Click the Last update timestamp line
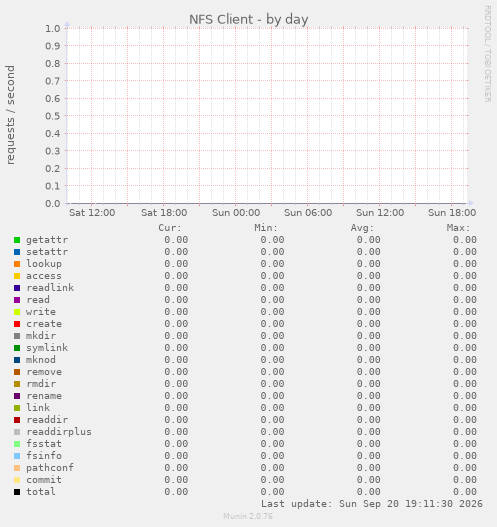This screenshot has height=527, width=497. [372, 504]
